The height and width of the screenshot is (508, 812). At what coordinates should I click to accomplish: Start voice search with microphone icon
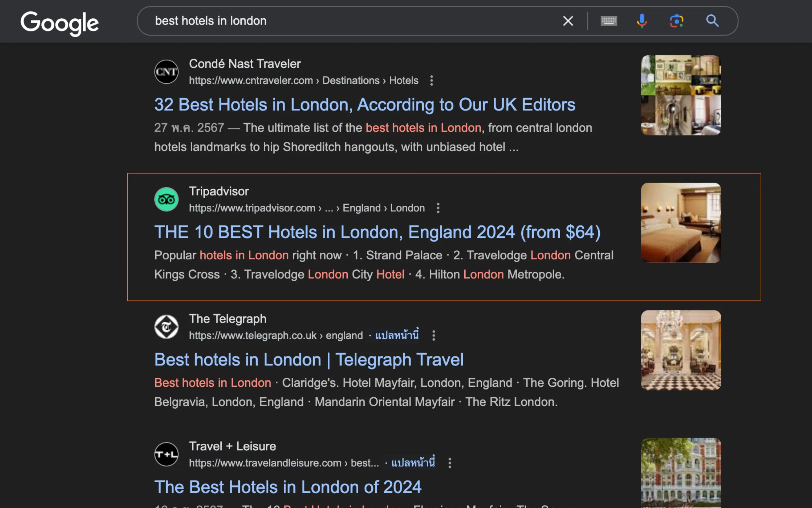coord(642,21)
